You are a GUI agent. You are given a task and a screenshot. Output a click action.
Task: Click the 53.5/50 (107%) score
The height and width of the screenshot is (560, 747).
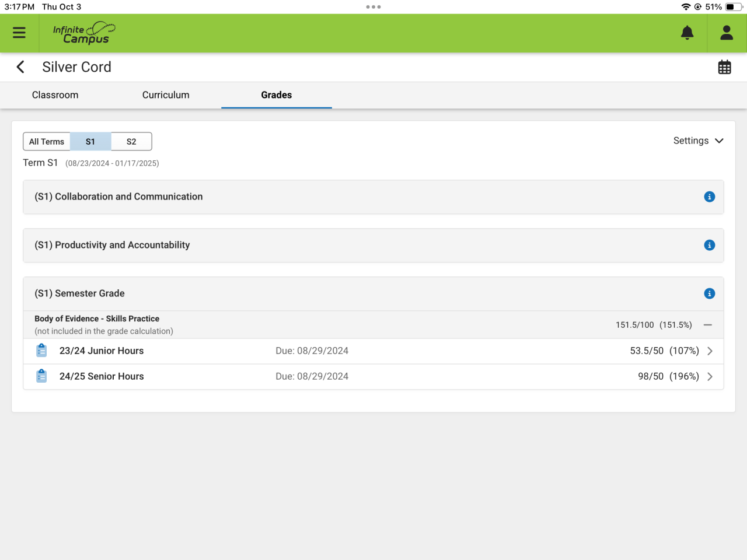pos(665,351)
